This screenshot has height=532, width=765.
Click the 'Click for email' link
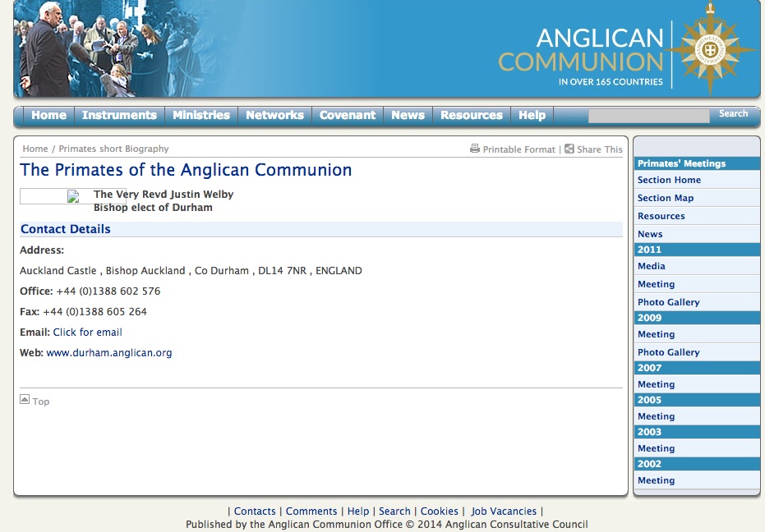coord(87,332)
